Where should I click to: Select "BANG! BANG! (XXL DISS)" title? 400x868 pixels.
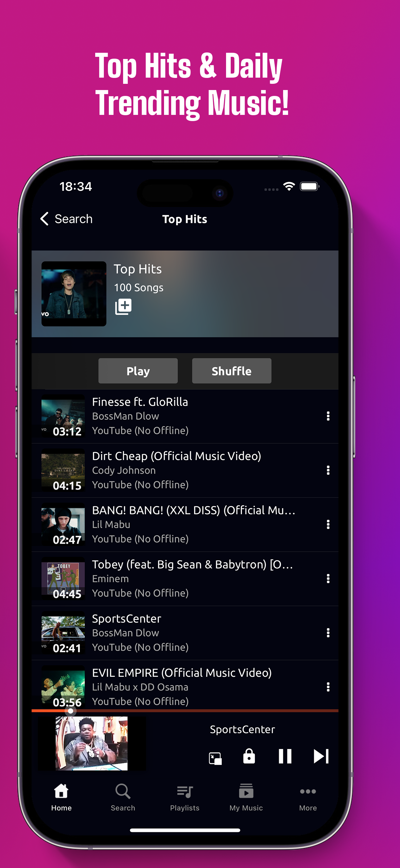click(x=193, y=510)
